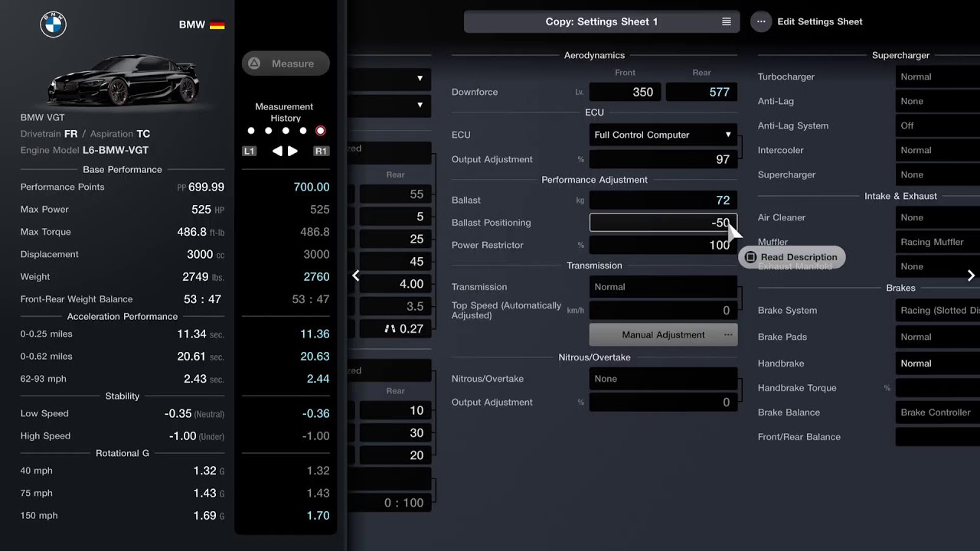The height and width of the screenshot is (551, 980).
Task: Click Ballast Positioning label
Action: tap(491, 223)
